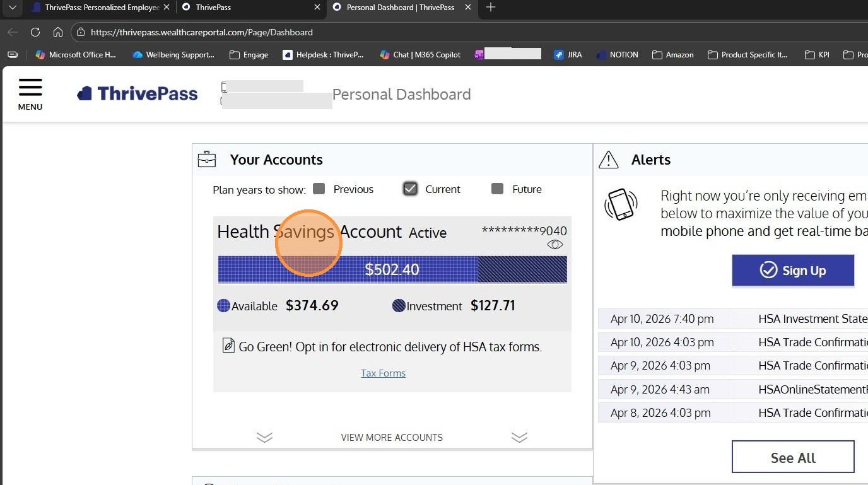Click the $127.71 investment amount
The height and width of the screenshot is (485, 868).
click(493, 306)
